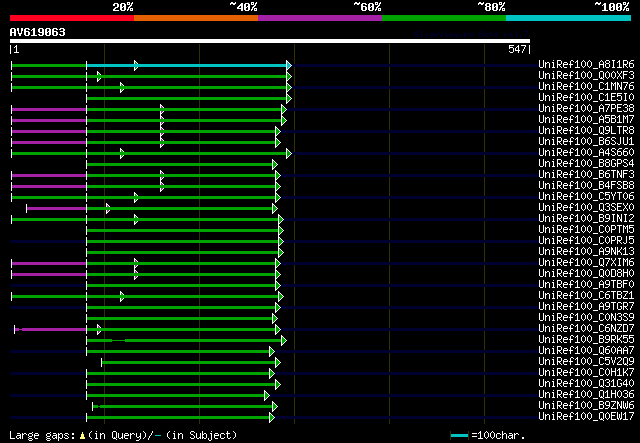Select the UniRef100_A9NK13 label
The height and width of the screenshot is (443, 640).
pyautogui.click(x=587, y=252)
